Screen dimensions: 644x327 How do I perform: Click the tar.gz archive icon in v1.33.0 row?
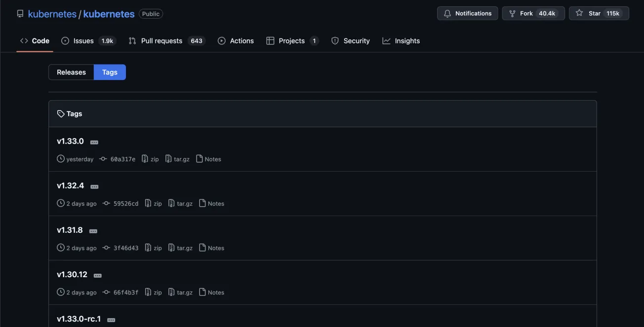click(169, 159)
